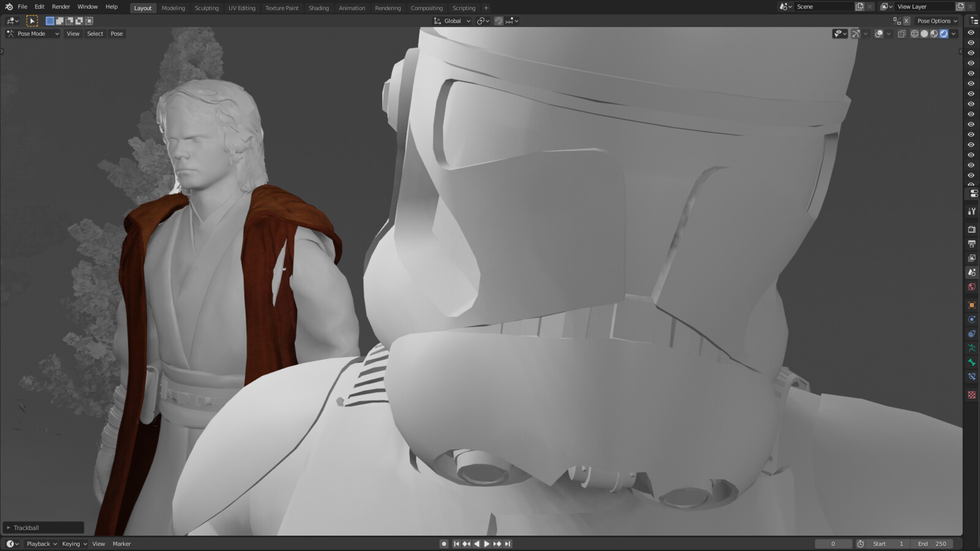Screen dimensions: 980x551
Task: Click the play animation button
Action: (x=487, y=544)
